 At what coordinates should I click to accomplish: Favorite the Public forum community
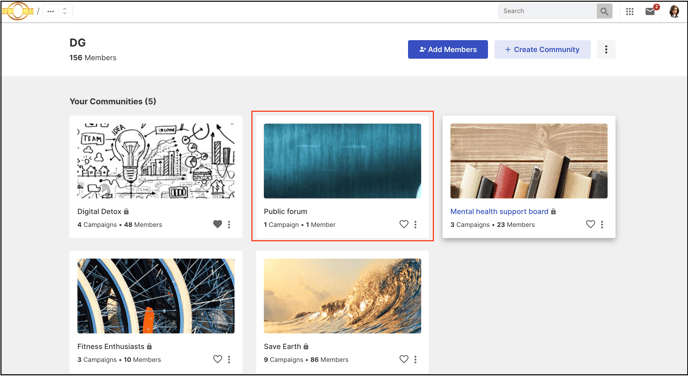(404, 224)
